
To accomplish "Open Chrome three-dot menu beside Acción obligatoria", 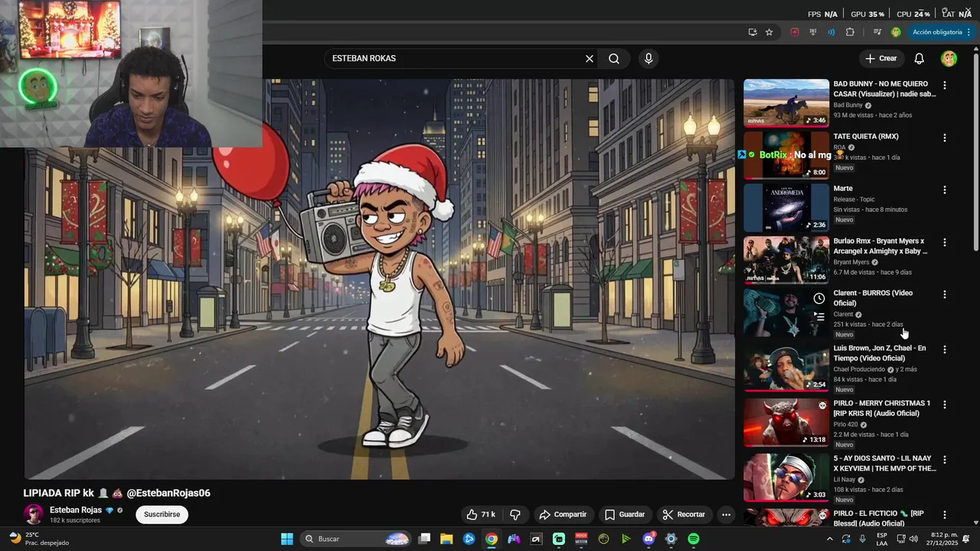I will (969, 32).
